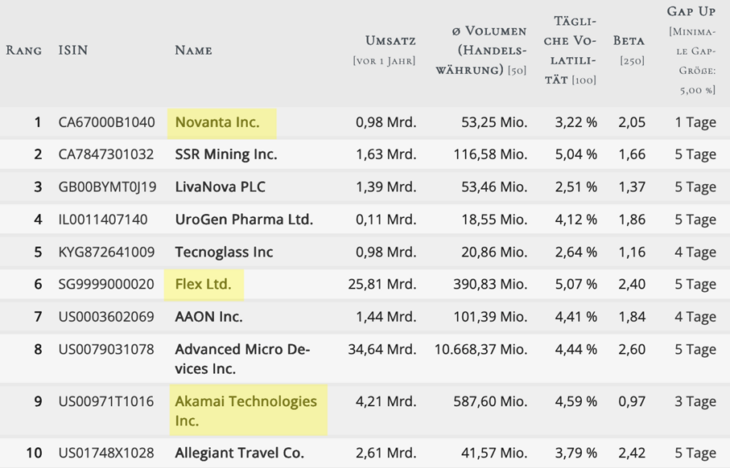Click the 3,79 % volatility value
Screen dimensions: 730x468
[x=576, y=453]
